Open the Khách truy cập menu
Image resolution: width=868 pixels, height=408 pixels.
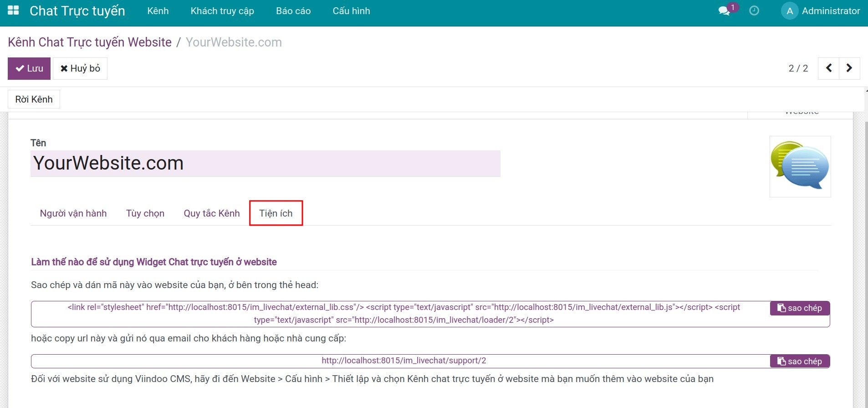222,11
